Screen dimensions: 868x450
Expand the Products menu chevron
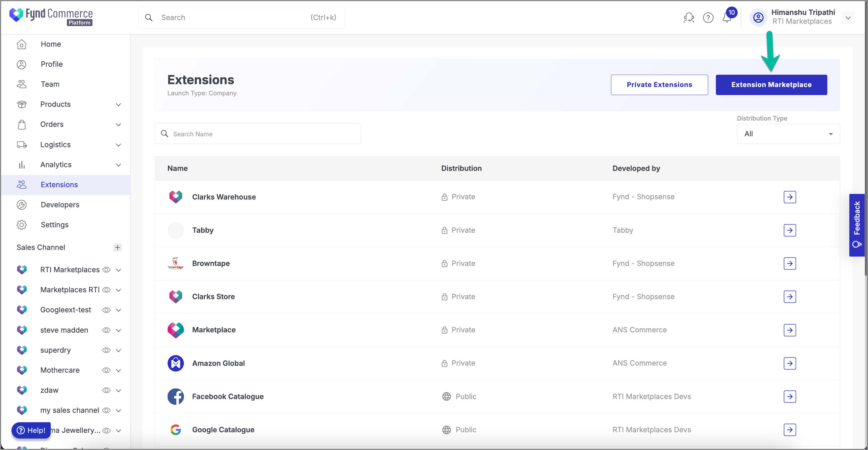click(118, 104)
